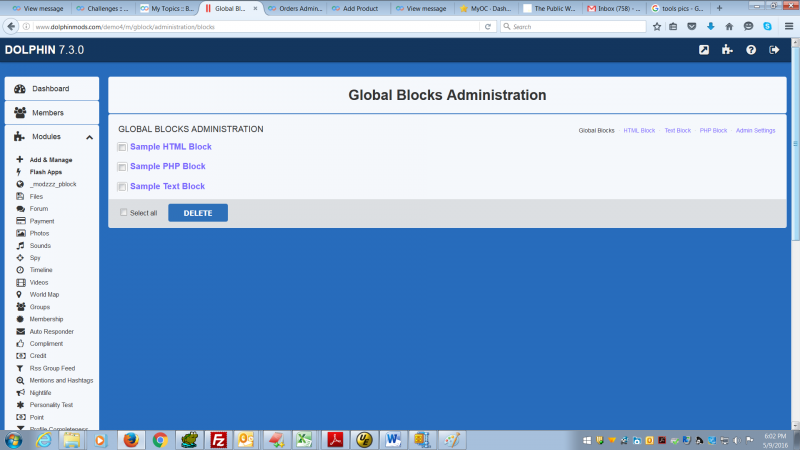Switch to the Inbox (758) Gmail tab
The image size is (800, 450).
[614, 8]
